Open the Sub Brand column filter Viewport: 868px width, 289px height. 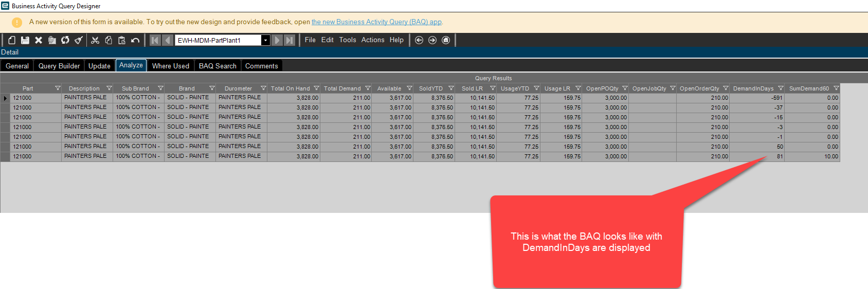[160, 88]
